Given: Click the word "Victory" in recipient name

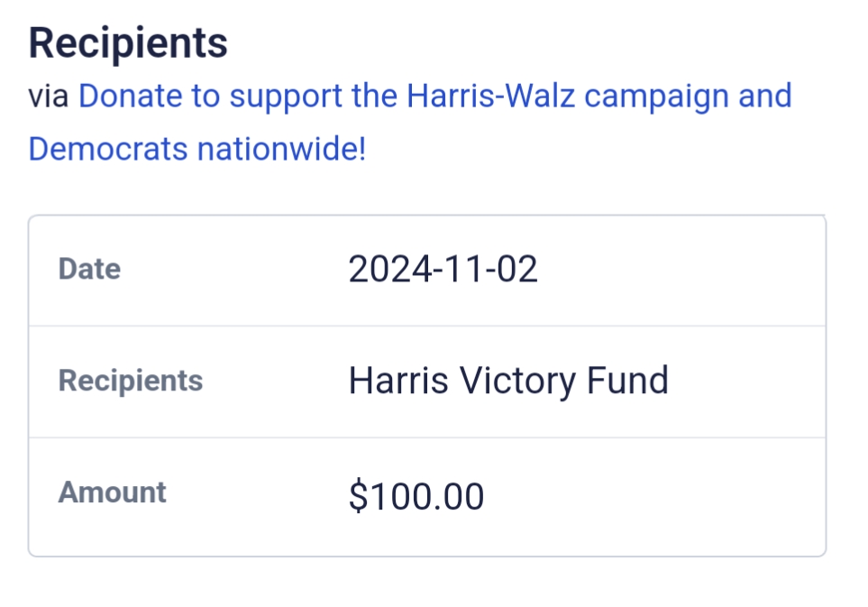Looking at the screenshot, I should 516,381.
